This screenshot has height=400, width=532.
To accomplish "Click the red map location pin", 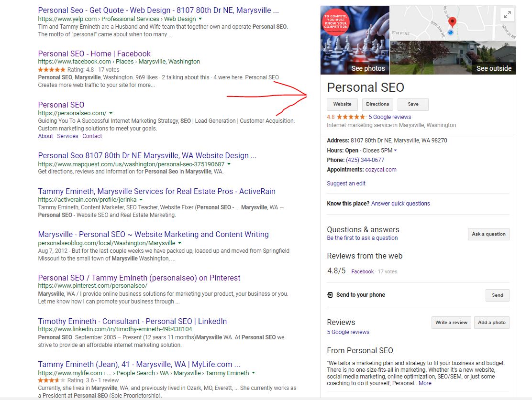I will [452, 22].
